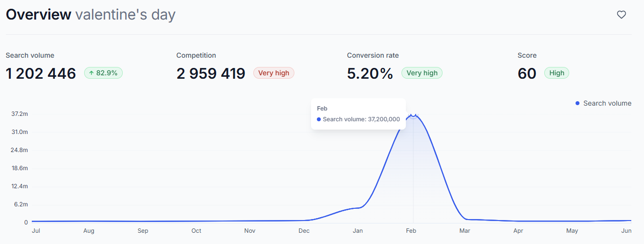Select the High score badge
Screen dimensions: 644x244
coord(556,73)
